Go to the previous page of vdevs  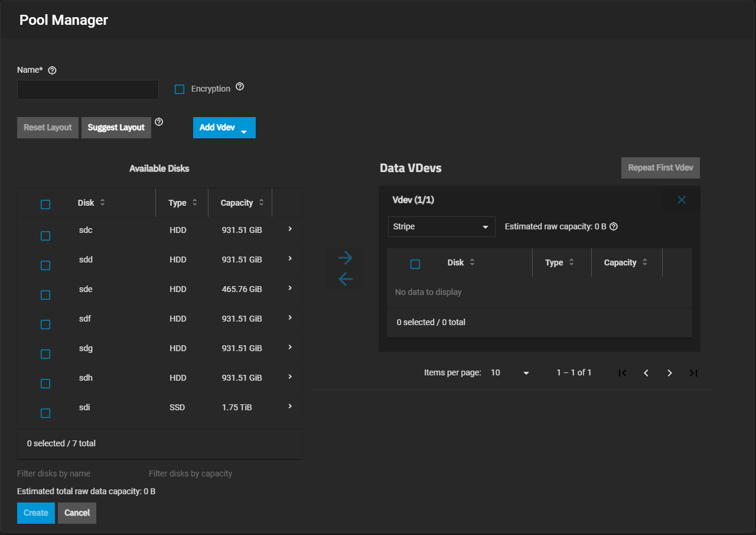(646, 373)
